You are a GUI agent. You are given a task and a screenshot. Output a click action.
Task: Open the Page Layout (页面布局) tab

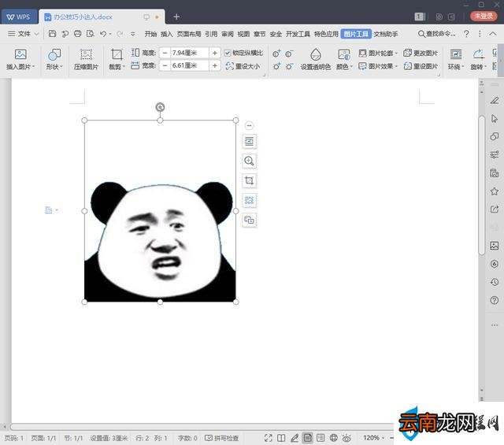[x=189, y=34]
